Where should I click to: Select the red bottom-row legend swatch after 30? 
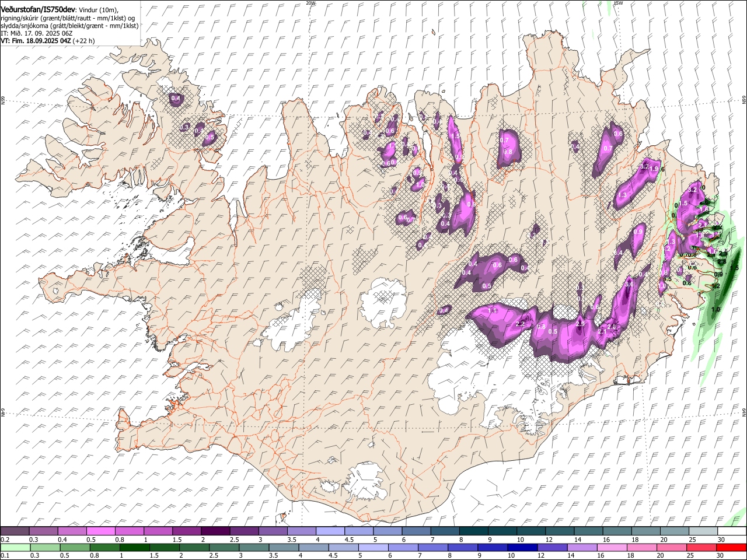[732, 547]
